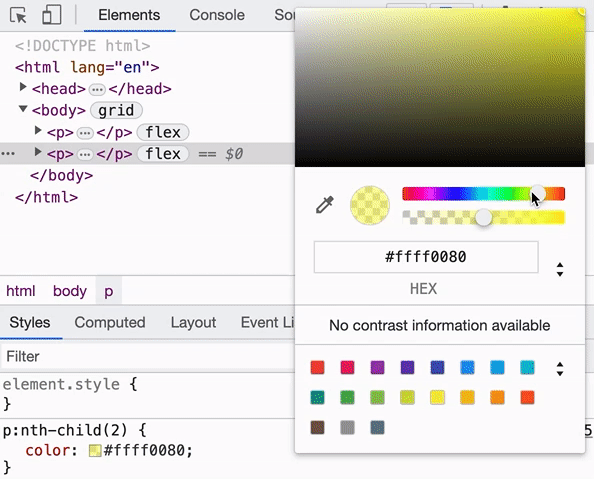
Task: Collapse the body element node
Action: 23,109
